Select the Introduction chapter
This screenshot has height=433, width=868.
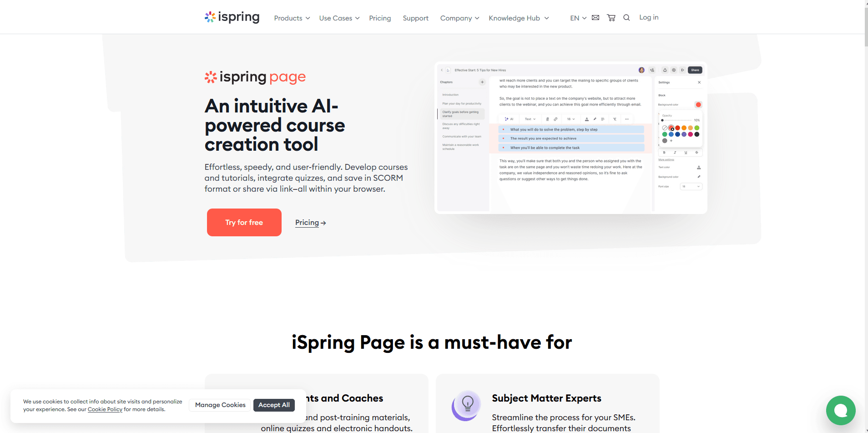pos(450,95)
